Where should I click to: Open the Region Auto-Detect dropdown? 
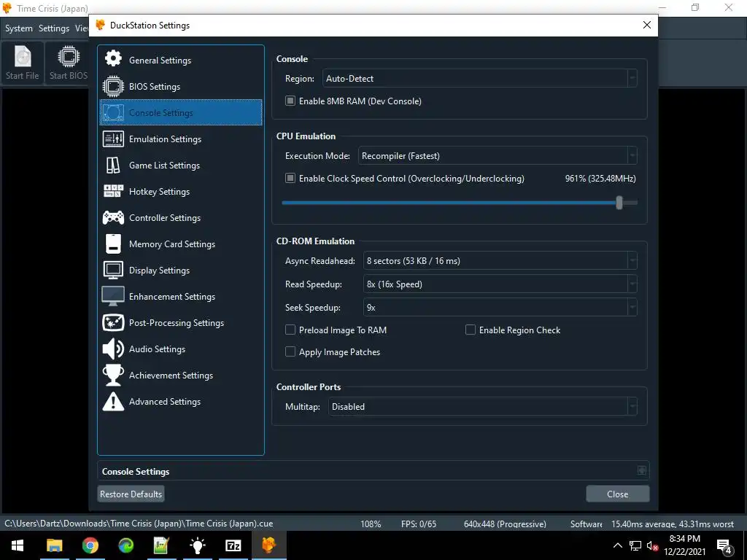pyautogui.click(x=480, y=79)
